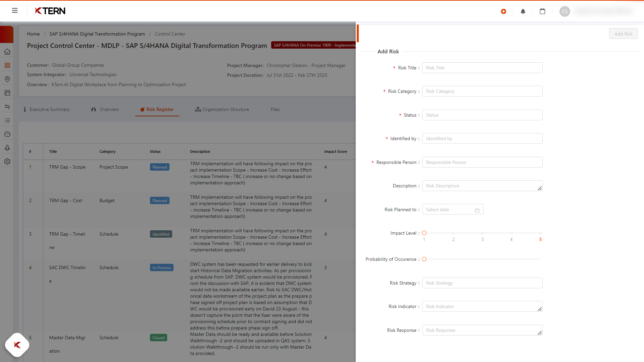
Task: Open the board sidebar icon
Action: (x=7, y=93)
